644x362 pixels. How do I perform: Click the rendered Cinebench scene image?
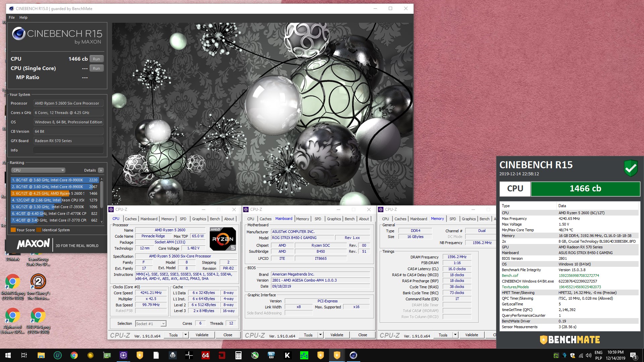point(263,114)
